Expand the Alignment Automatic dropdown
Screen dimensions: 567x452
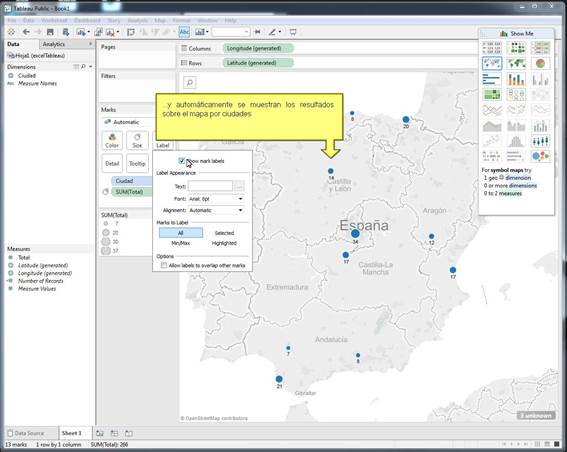216,210
